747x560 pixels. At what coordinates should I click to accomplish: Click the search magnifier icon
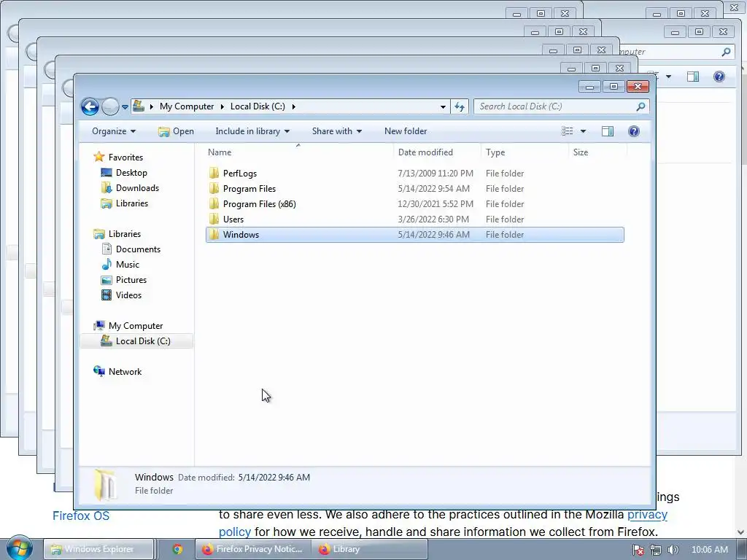(x=640, y=106)
